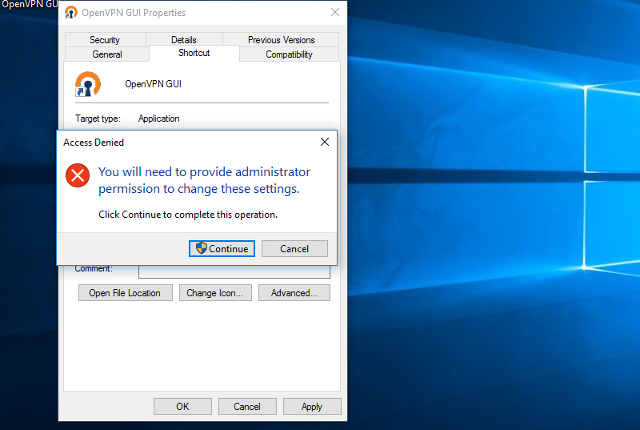Image resolution: width=640 pixels, height=430 pixels.
Task: Click Cancel in Properties window
Action: [x=247, y=407]
